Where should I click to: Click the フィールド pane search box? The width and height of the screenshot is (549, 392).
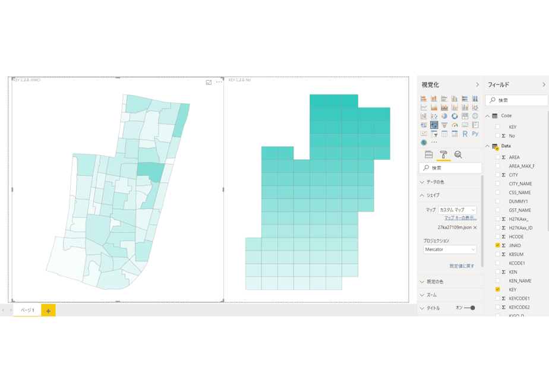pyautogui.click(x=516, y=100)
